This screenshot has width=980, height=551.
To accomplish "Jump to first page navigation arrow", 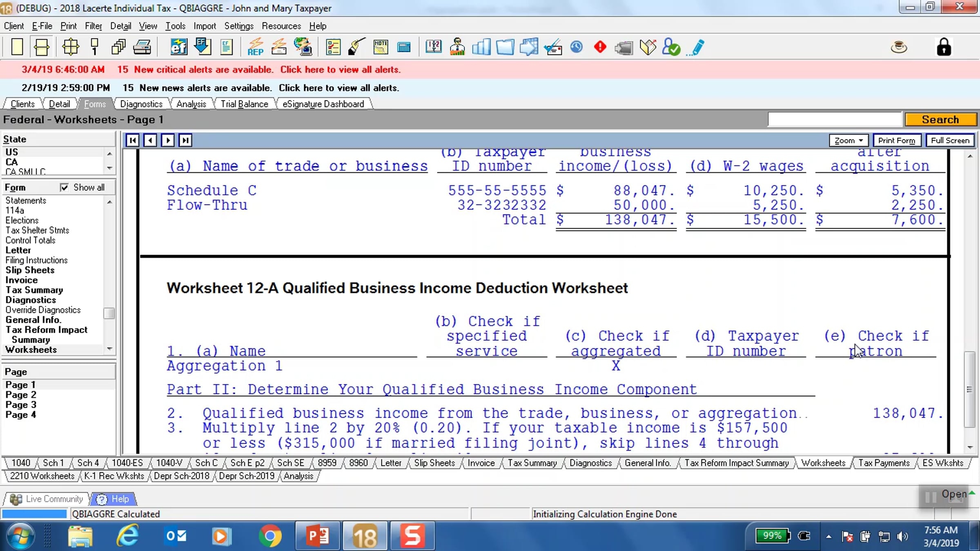I will pos(133,140).
